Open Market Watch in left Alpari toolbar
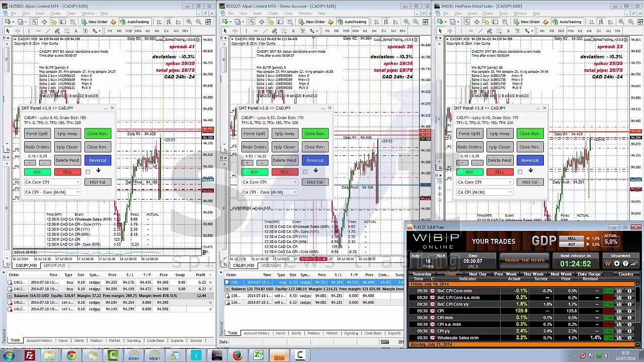The height and width of the screenshot is (362, 644). [x=35, y=22]
